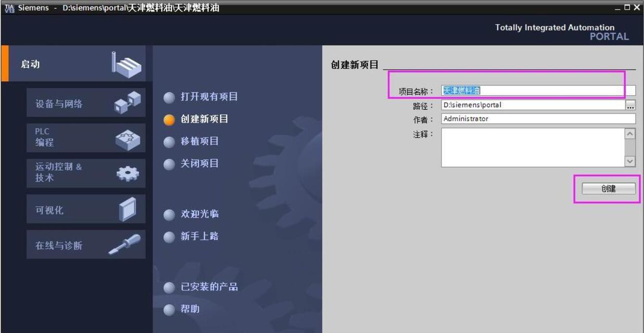The width and height of the screenshot is (644, 333).
Task: Click the 创建 create button
Action: pos(609,188)
